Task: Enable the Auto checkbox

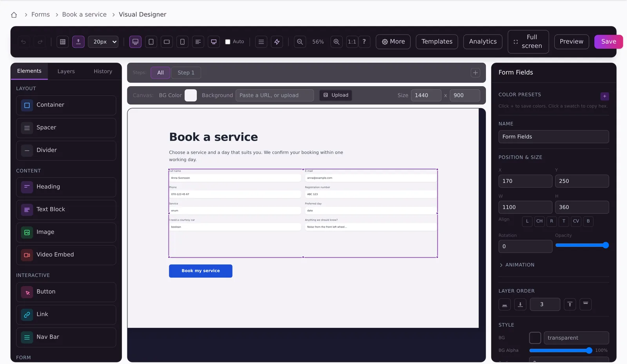Action: (x=228, y=42)
